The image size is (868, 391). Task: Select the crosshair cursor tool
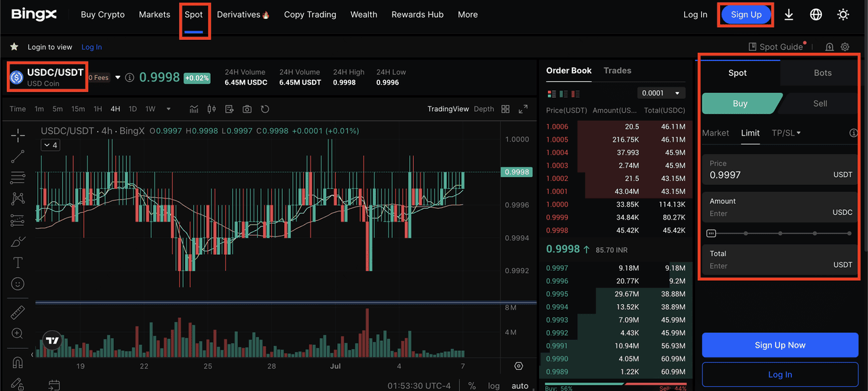click(18, 136)
